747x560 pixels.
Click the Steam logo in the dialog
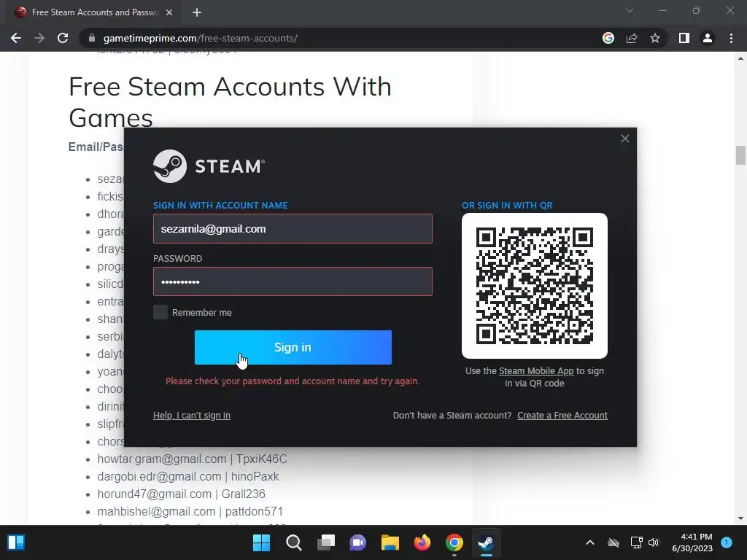pyautogui.click(x=209, y=166)
